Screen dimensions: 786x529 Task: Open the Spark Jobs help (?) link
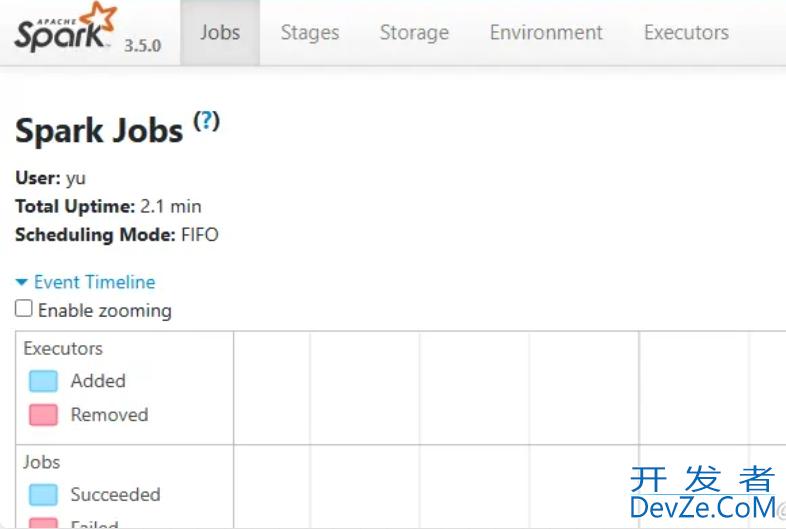(207, 121)
